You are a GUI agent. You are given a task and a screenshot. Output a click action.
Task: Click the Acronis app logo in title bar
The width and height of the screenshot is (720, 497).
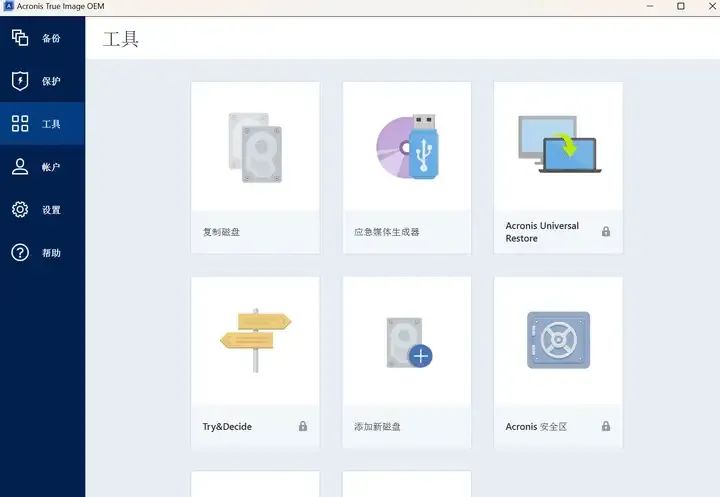(8, 6)
